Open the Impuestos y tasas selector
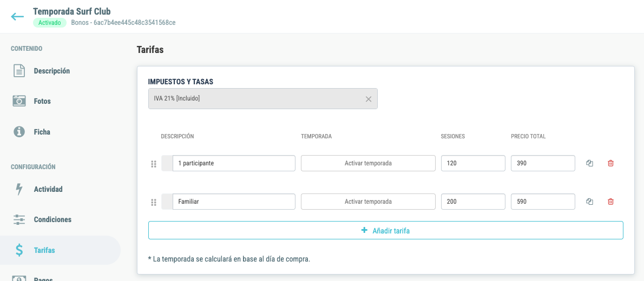The width and height of the screenshot is (644, 281). click(263, 99)
